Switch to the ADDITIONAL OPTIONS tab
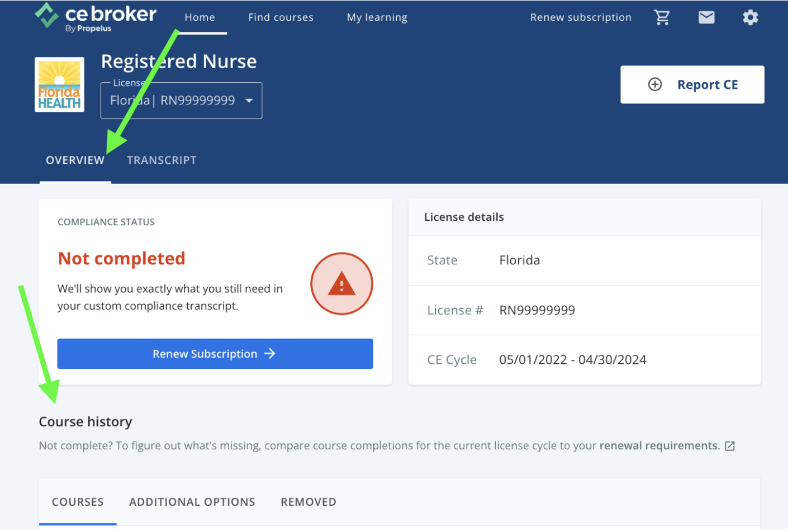 192,502
